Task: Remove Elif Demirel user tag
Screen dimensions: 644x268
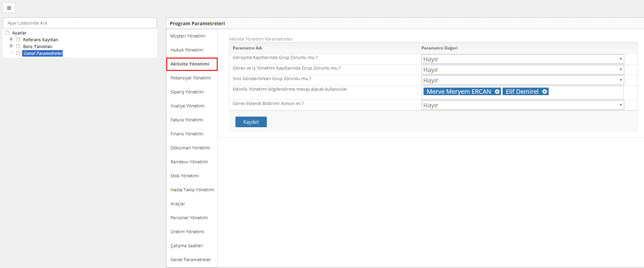Action: [545, 92]
